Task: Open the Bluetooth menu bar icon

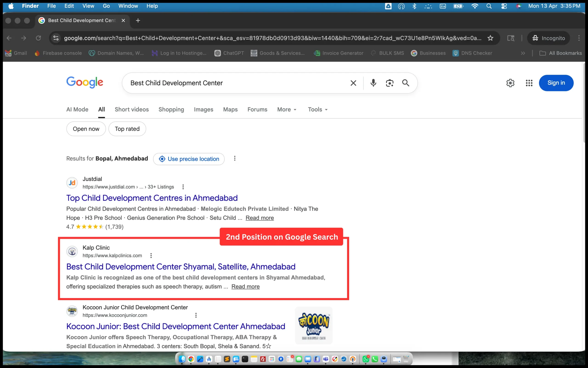Action: tap(414, 6)
